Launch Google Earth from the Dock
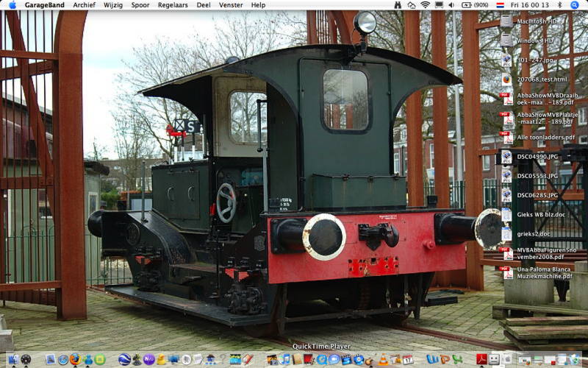This screenshot has width=588, height=368. tap(124, 359)
